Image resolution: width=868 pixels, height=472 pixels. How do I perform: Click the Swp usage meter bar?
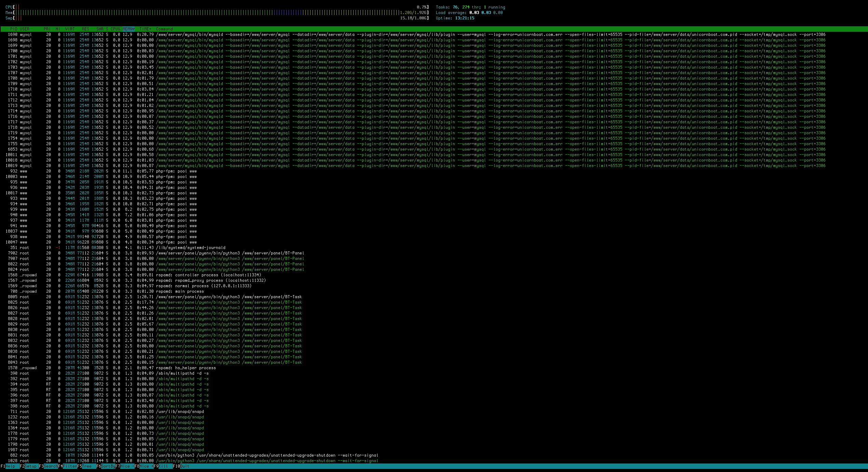[x=217, y=18]
